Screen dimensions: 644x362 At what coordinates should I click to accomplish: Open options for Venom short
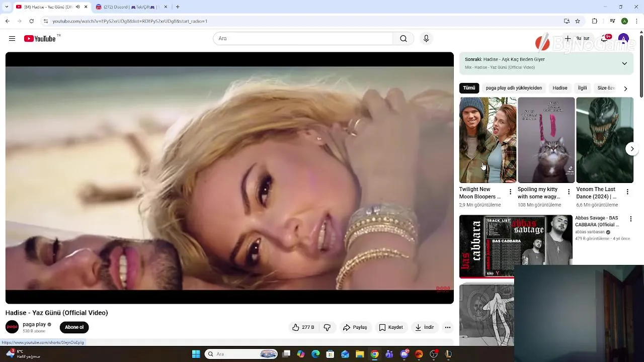[x=627, y=192]
